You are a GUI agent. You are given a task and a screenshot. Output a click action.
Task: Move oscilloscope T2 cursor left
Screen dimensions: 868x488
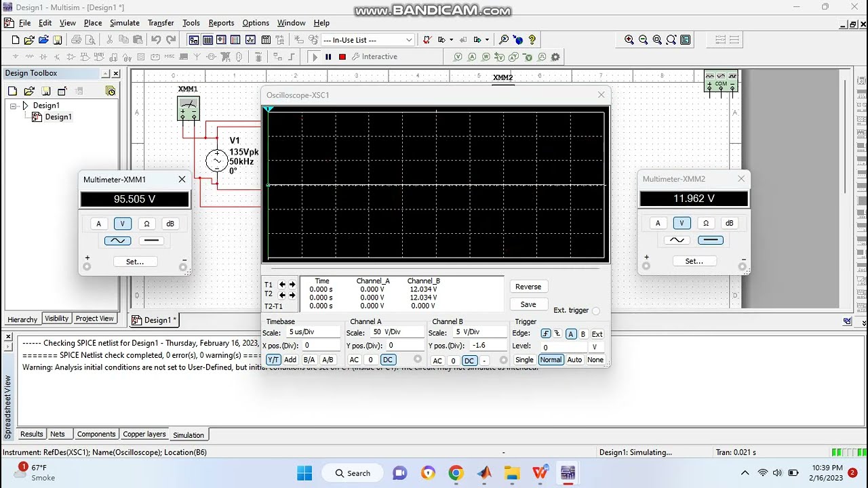282,295
